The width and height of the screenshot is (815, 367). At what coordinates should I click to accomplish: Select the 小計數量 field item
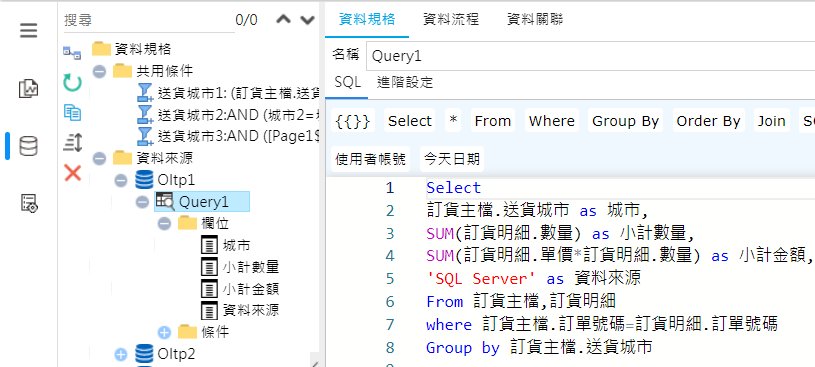[240, 267]
